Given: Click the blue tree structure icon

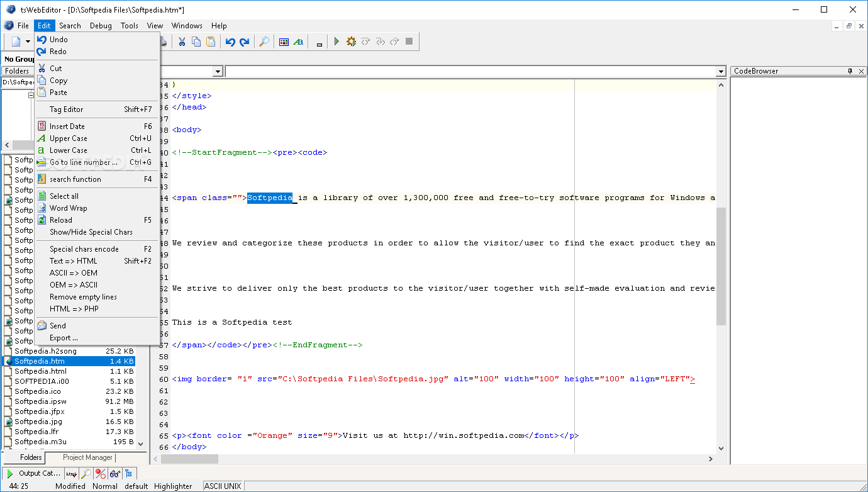Looking at the screenshot, I should (x=129, y=473).
